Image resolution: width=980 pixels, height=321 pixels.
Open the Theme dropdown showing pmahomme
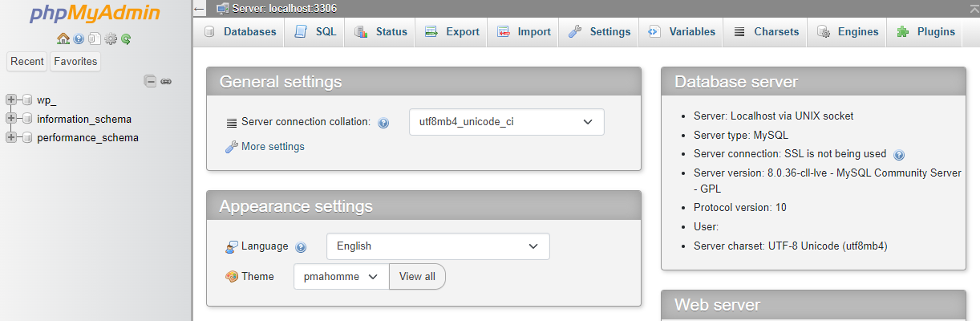click(x=341, y=276)
